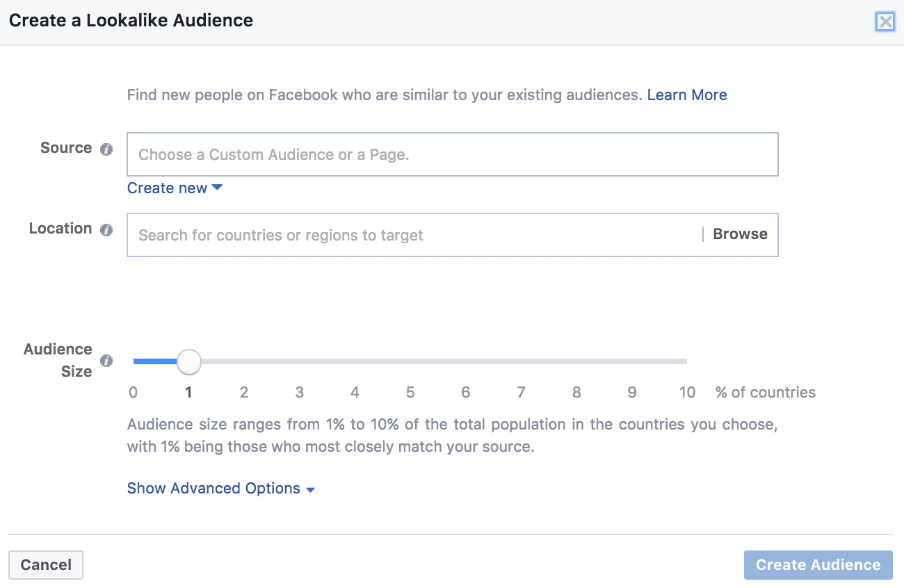Expand the Create new dropdown

pos(175,188)
